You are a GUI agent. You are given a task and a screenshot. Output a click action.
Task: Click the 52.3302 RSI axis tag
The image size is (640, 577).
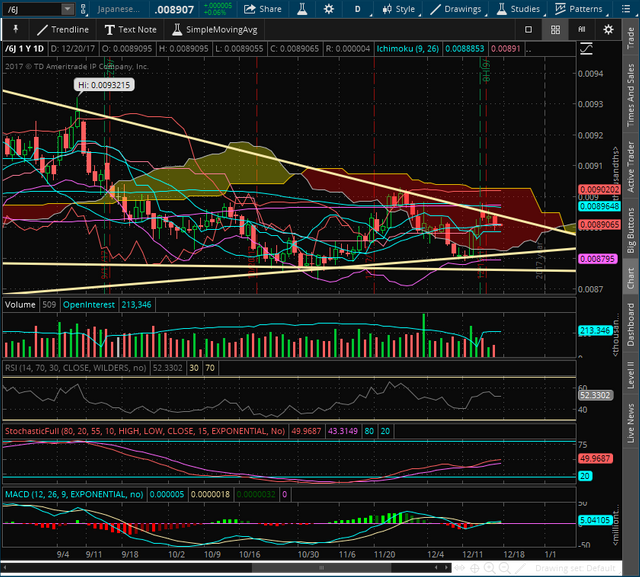coord(596,395)
